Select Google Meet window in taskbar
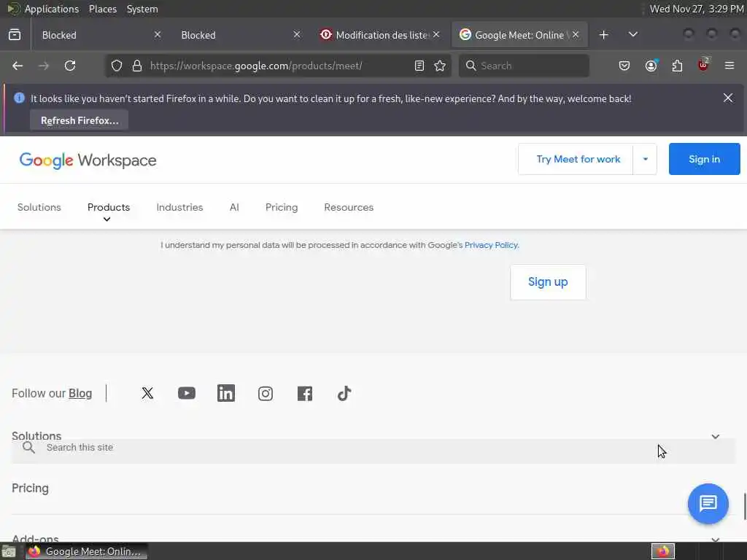 [x=87, y=551]
